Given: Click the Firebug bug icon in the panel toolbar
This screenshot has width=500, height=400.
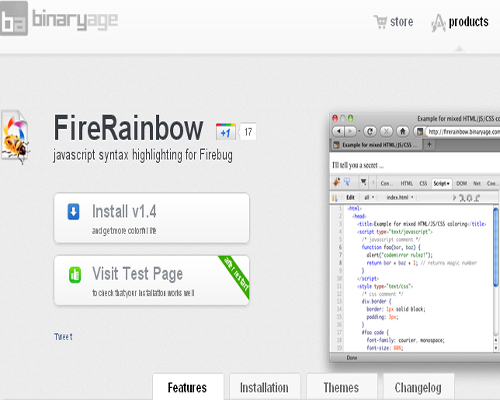Looking at the screenshot, I should coord(337,182).
